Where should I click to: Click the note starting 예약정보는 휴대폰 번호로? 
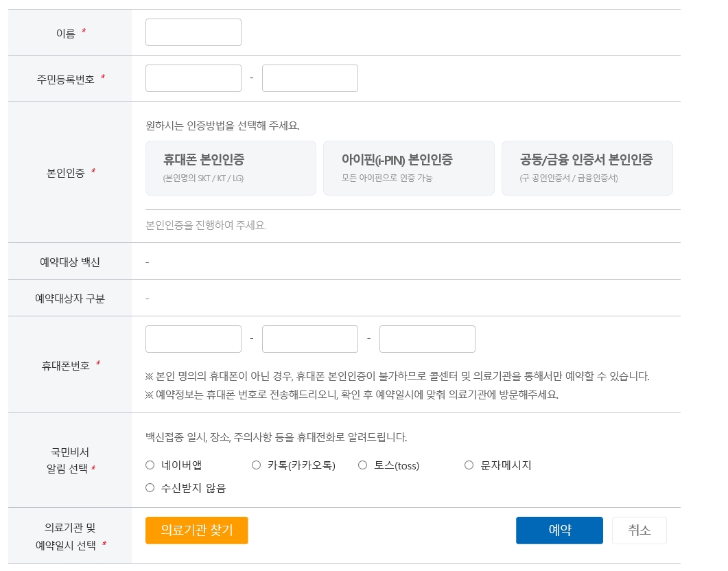click(x=351, y=395)
